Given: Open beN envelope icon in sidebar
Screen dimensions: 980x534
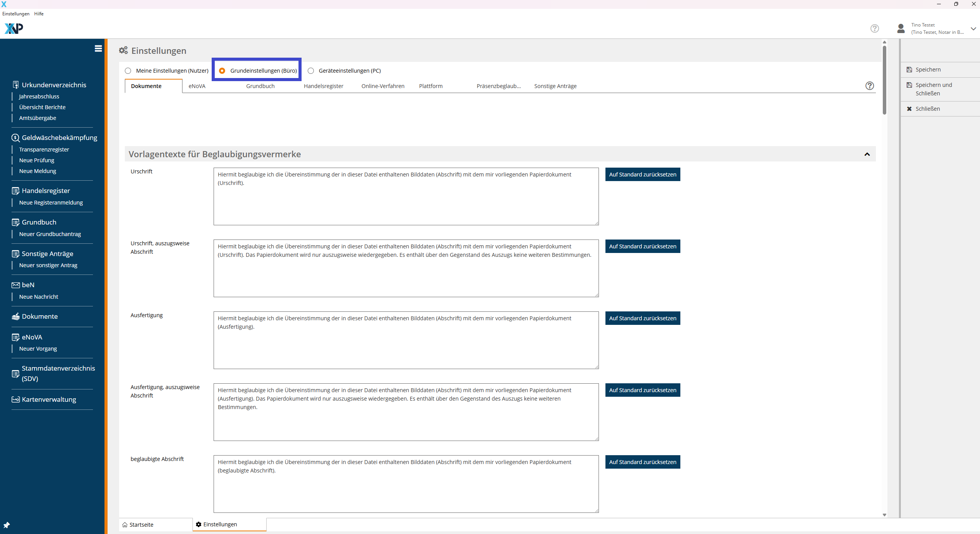Looking at the screenshot, I should click(15, 285).
